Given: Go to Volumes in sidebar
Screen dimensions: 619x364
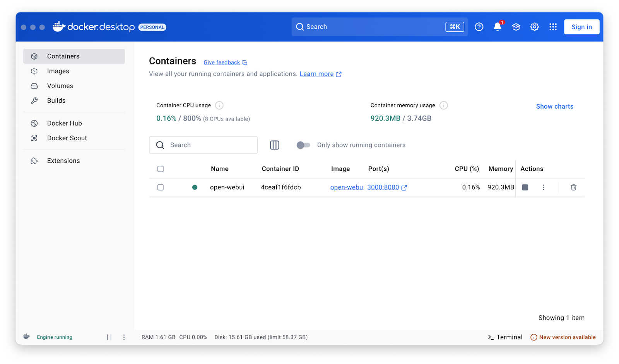Looking at the screenshot, I should (74, 86).
